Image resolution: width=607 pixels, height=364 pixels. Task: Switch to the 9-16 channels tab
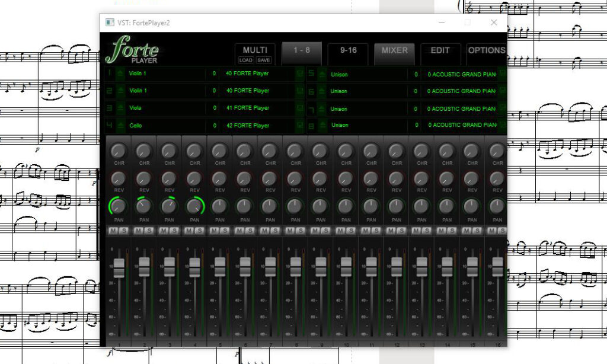coord(348,53)
